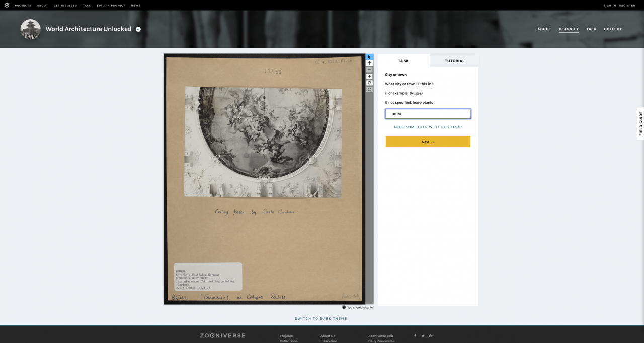644x343 pixels.
Task: Click the subject photograph image
Action: (x=264, y=179)
